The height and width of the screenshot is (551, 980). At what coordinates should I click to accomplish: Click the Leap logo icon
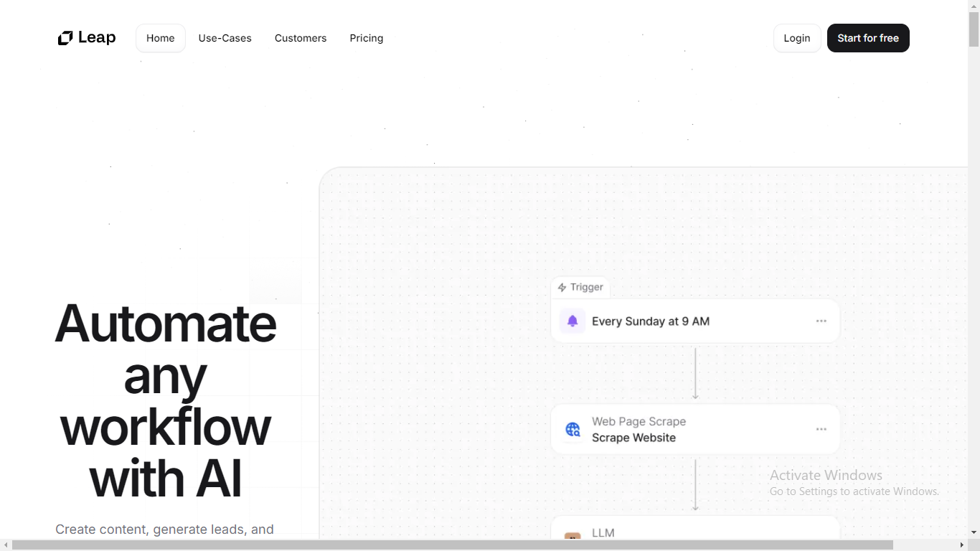tap(65, 37)
